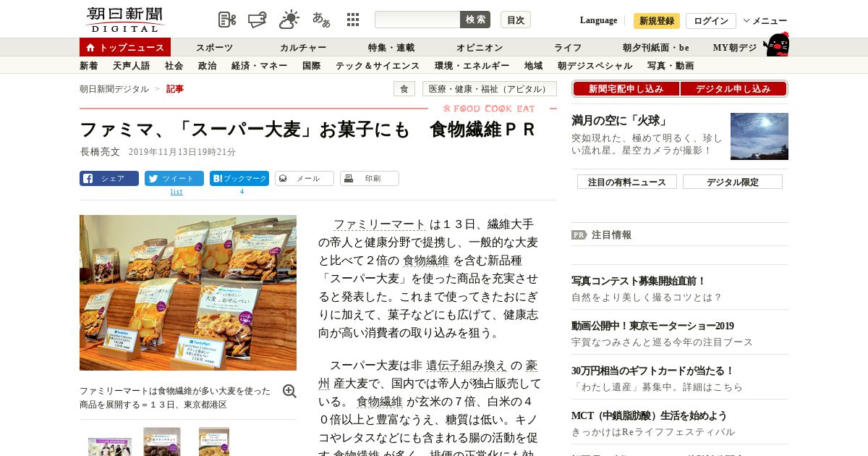Click the 新規登録 register button
This screenshot has height=456, width=868.
click(657, 20)
